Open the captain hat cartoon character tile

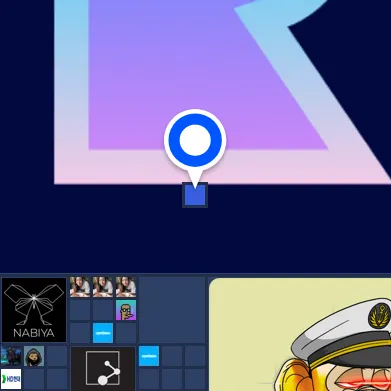(x=300, y=334)
